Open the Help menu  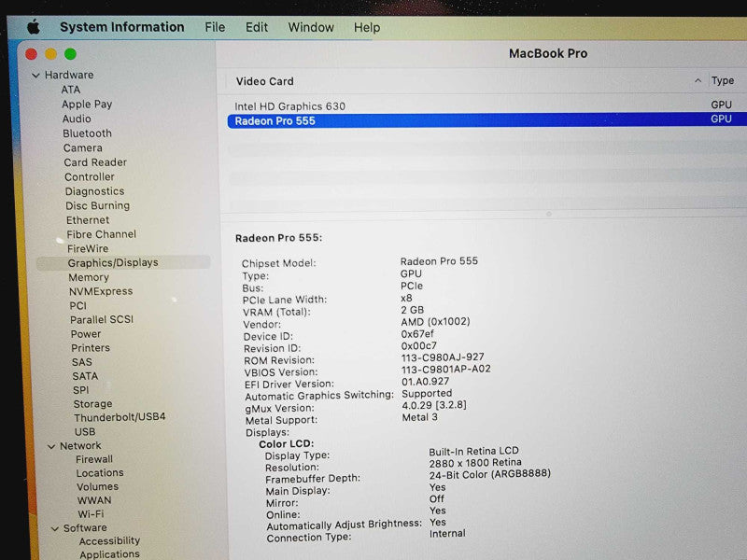coord(367,28)
